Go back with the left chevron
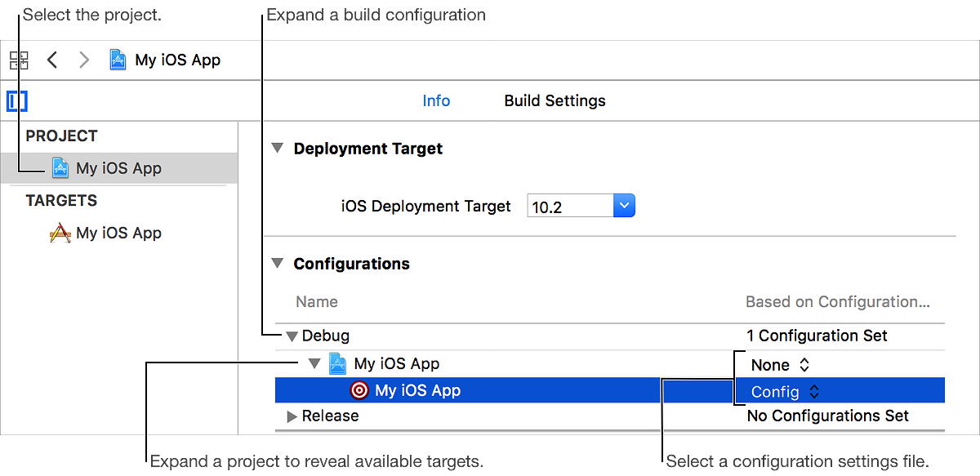Image resolution: width=980 pixels, height=476 pixels. (x=52, y=60)
